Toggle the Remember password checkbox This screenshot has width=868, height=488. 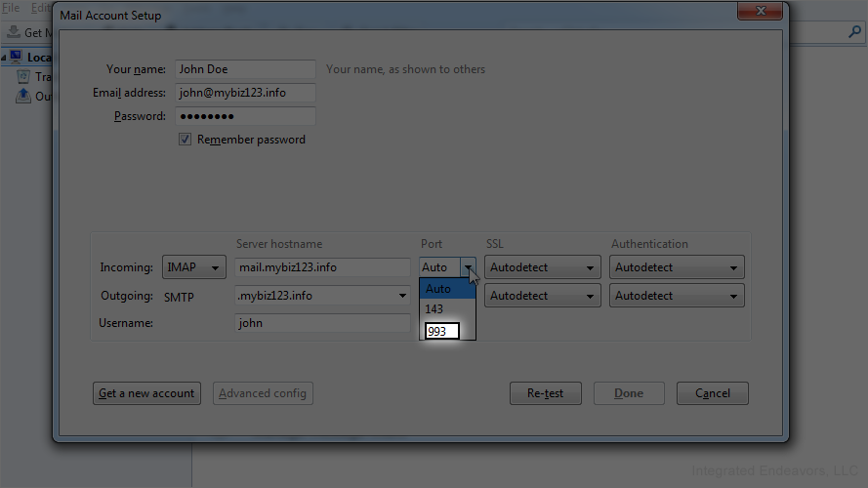coord(185,140)
